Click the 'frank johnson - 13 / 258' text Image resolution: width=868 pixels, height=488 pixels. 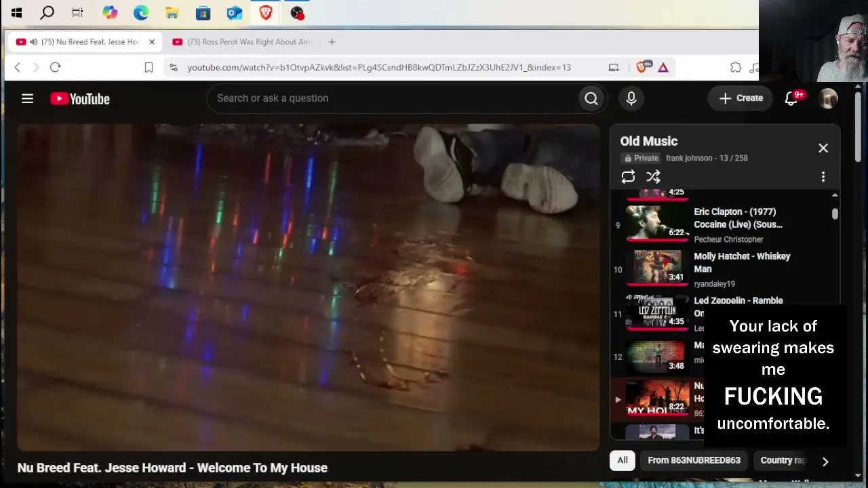(x=707, y=158)
